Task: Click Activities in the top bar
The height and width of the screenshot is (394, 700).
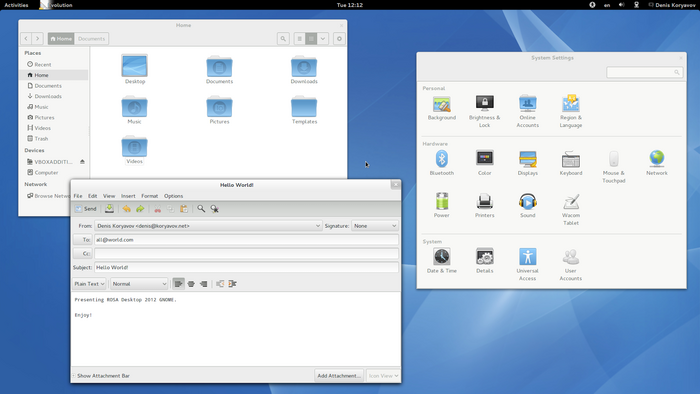Action: coord(16,5)
